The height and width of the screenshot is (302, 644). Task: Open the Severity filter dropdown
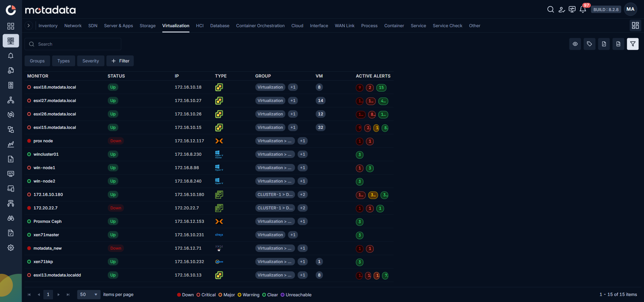click(91, 61)
